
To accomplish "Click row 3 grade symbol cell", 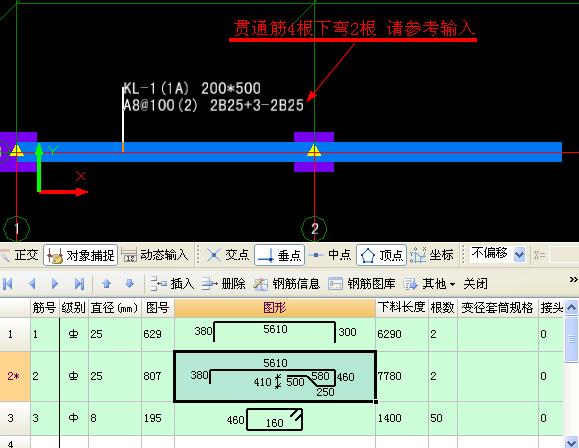I will pyautogui.click(x=73, y=418).
